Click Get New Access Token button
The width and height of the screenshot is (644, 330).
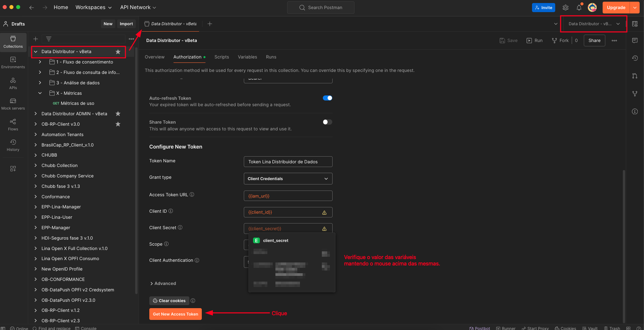[176, 314]
